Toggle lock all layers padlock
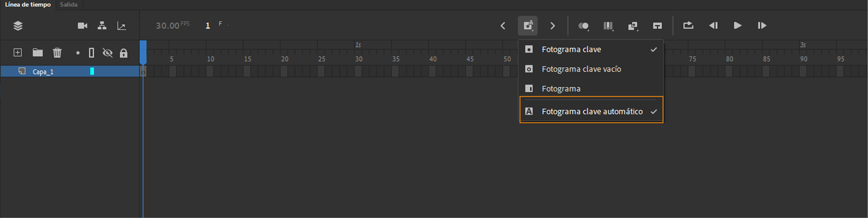The image size is (868, 218). tap(124, 53)
